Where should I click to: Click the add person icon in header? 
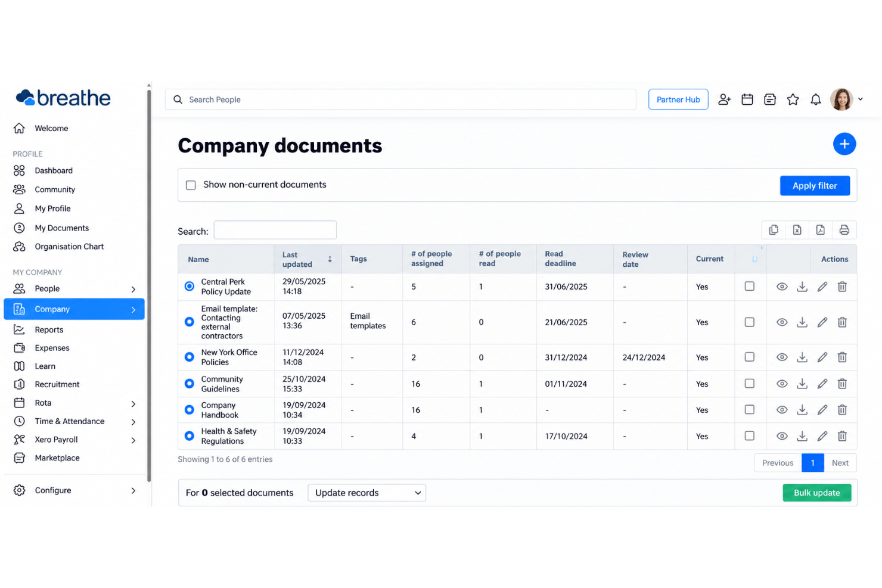point(724,99)
